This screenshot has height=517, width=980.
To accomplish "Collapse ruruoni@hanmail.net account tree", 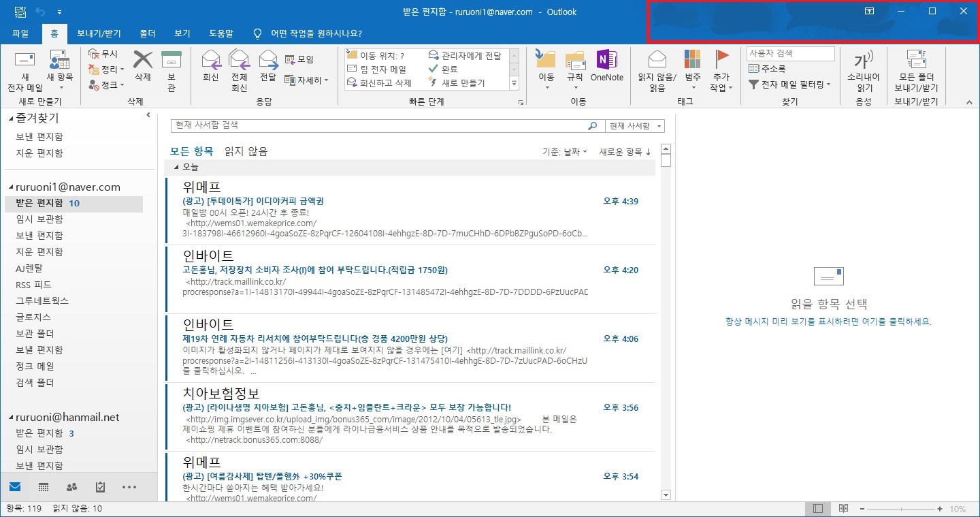I will (11, 418).
